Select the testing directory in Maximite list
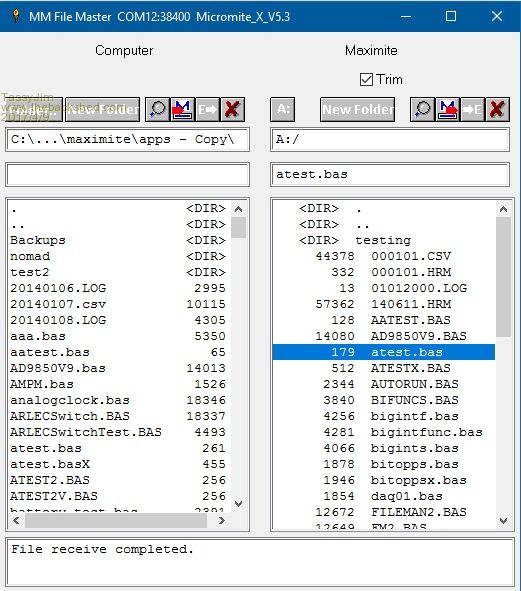This screenshot has width=521, height=591. pos(384,240)
